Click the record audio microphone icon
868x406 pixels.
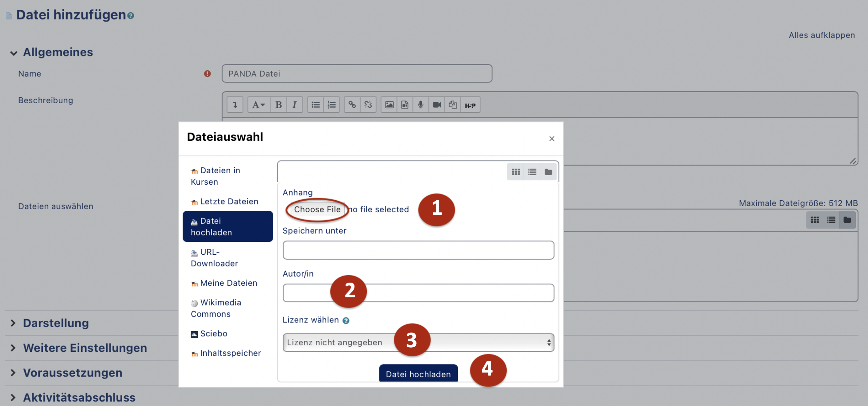click(x=421, y=105)
